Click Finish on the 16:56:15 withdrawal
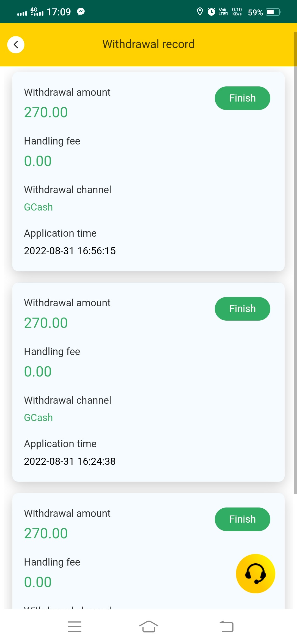The width and height of the screenshot is (297, 644). pos(243,98)
